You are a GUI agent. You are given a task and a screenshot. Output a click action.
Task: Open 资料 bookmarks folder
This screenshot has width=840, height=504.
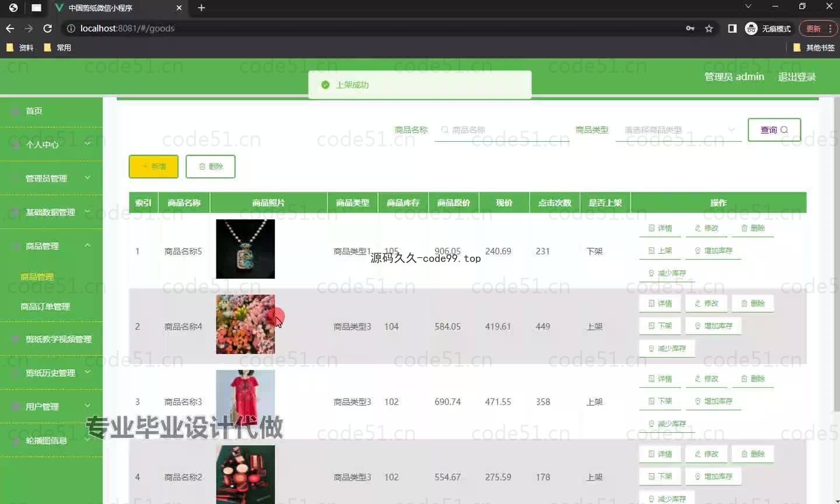[20, 48]
